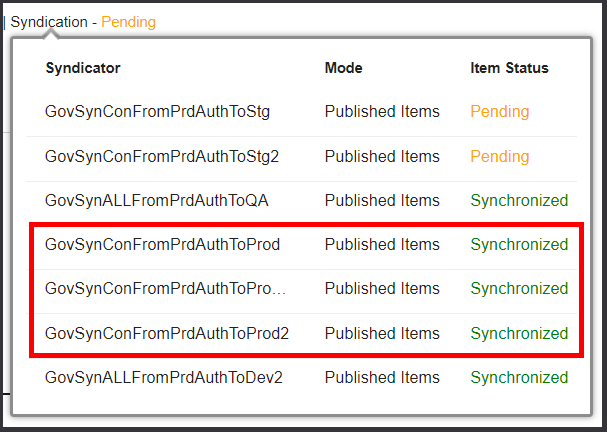This screenshot has height=432, width=607.
Task: Open the GovSynConFromPrdAuthToProd syndicator
Action: (x=162, y=244)
